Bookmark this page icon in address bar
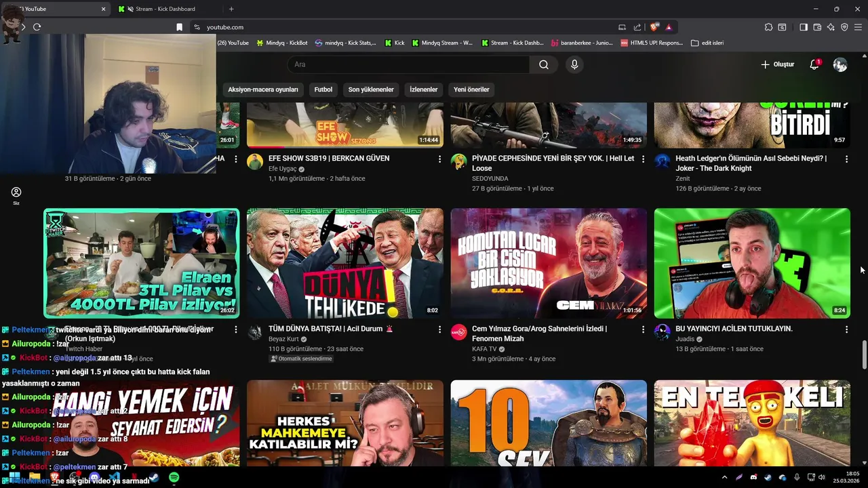The width and height of the screenshot is (868, 488). click(x=179, y=27)
